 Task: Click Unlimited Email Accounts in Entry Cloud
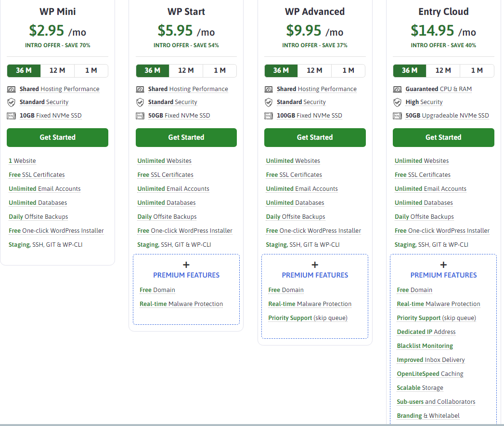(431, 189)
